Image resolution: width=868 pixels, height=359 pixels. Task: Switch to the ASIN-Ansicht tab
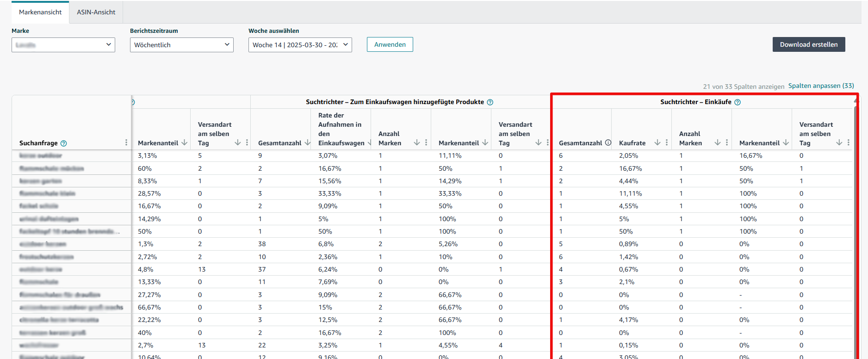pyautogui.click(x=96, y=12)
